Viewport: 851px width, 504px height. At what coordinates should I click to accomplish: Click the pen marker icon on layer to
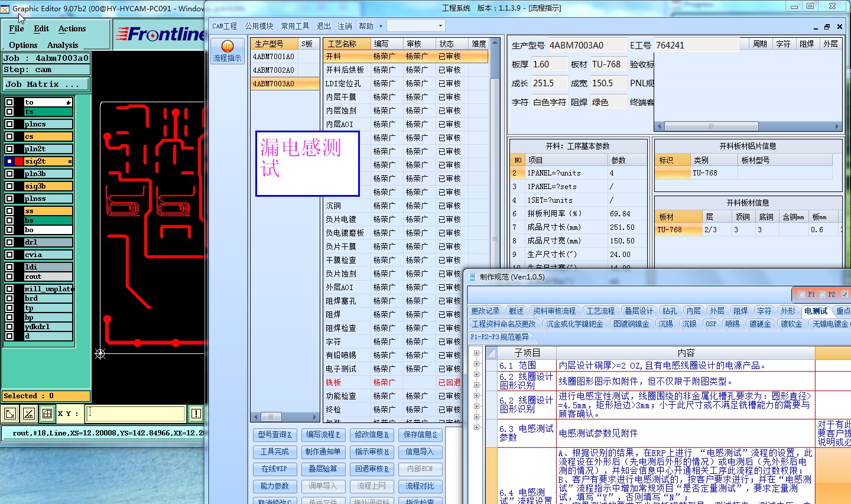[69, 102]
